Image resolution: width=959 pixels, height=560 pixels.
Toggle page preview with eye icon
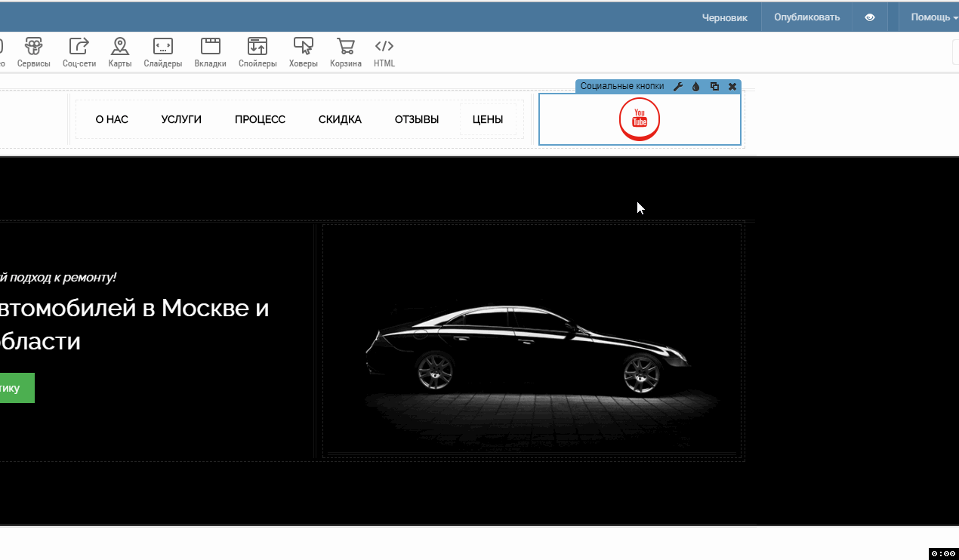(x=870, y=17)
